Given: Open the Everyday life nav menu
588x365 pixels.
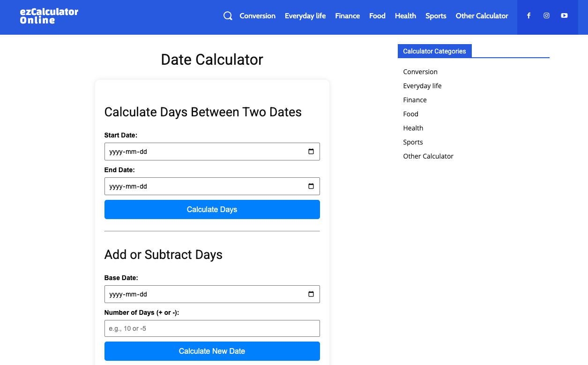Looking at the screenshot, I should (x=305, y=16).
